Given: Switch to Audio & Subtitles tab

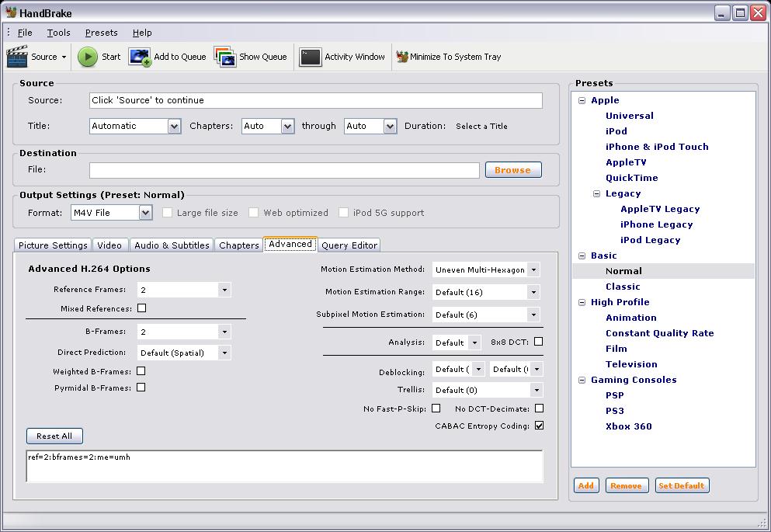Looking at the screenshot, I should (172, 245).
